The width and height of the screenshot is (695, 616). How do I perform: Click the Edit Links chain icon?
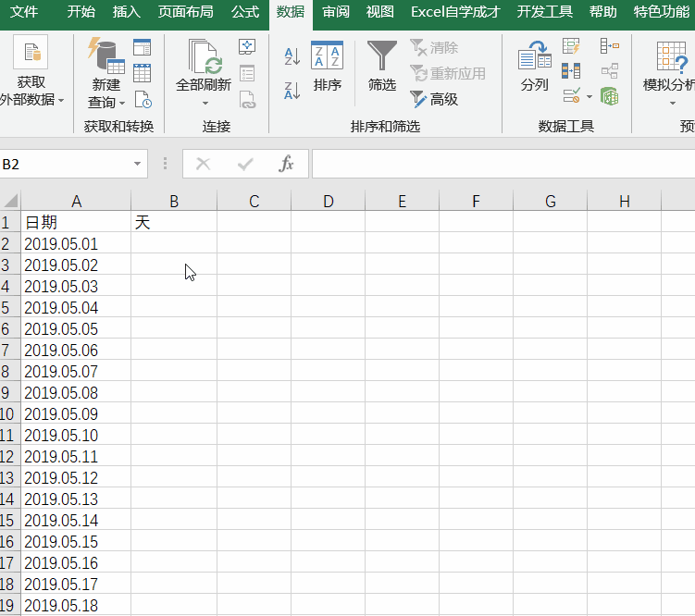[247, 100]
